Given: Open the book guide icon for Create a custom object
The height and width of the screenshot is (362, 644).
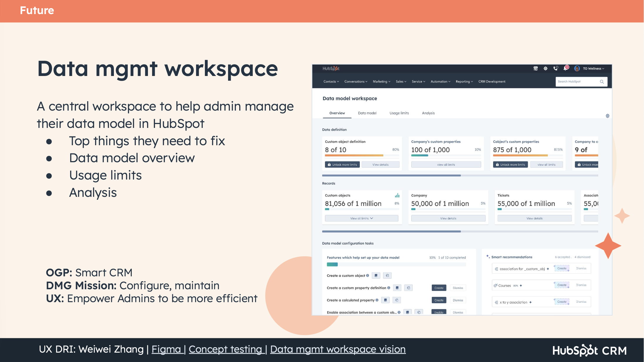Looking at the screenshot, I should pyautogui.click(x=376, y=275).
